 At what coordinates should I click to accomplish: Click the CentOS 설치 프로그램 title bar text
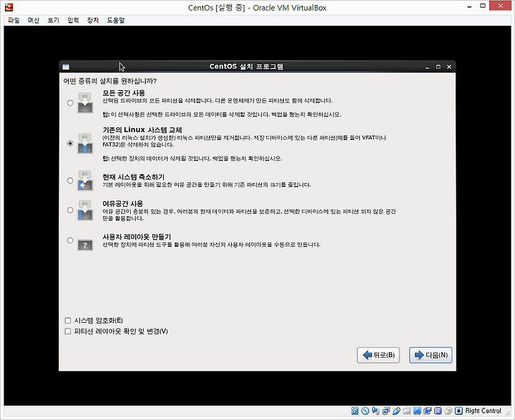click(246, 67)
